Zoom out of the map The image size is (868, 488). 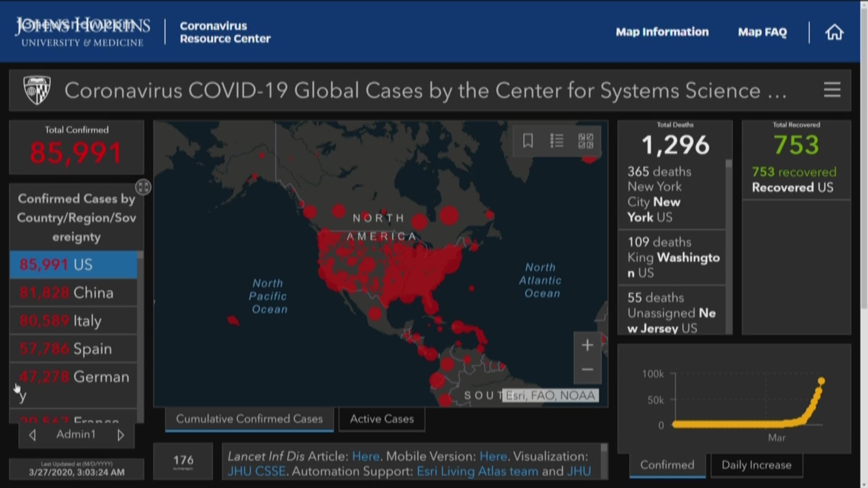(x=587, y=370)
